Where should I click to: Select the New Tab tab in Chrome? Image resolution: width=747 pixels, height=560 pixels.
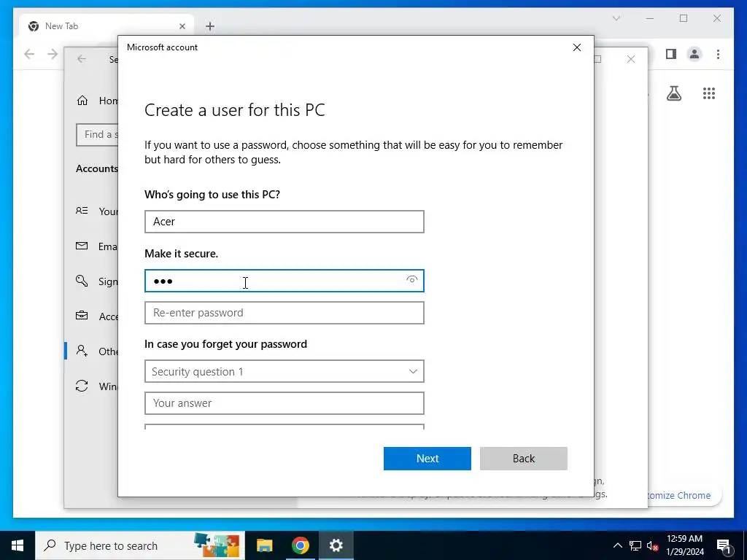coord(107,26)
